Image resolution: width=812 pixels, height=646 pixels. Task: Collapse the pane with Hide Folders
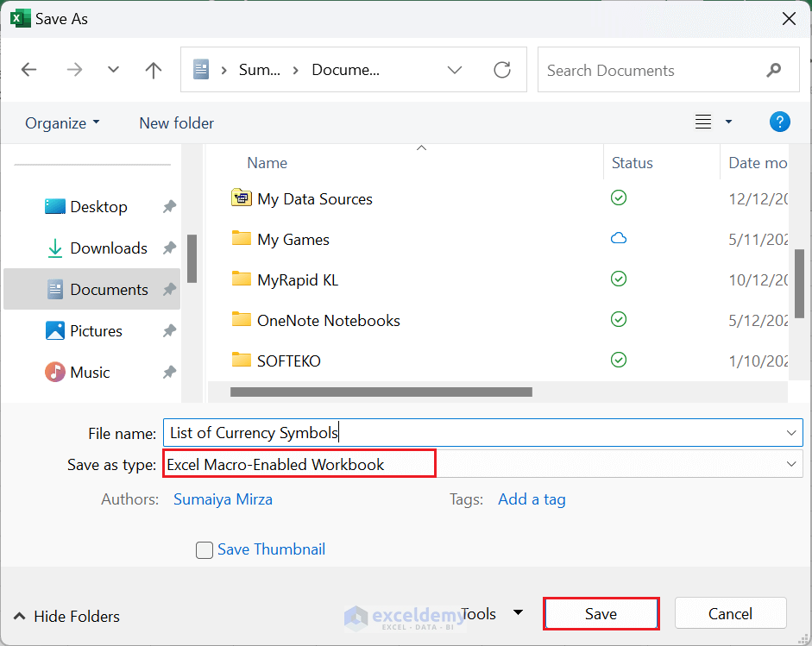point(66,617)
